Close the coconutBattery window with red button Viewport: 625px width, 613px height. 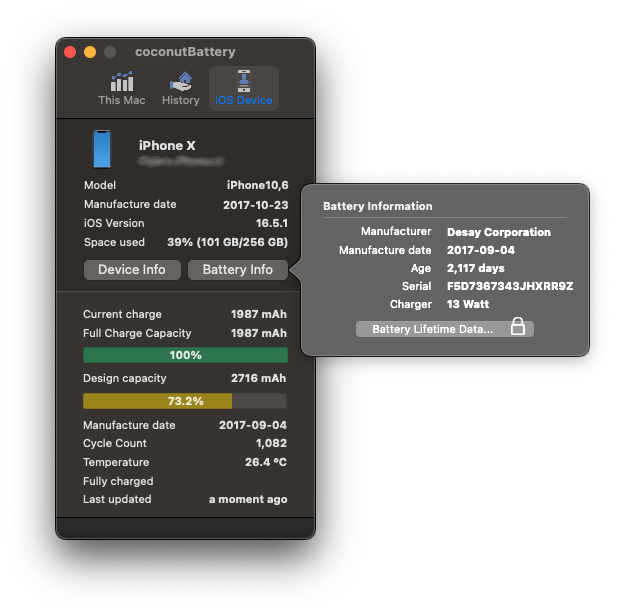click(x=70, y=52)
